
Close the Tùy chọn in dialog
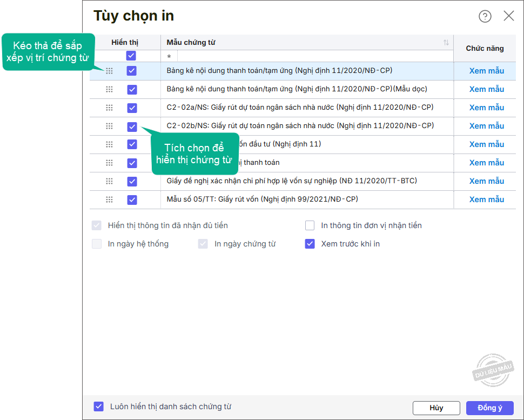coord(509,16)
